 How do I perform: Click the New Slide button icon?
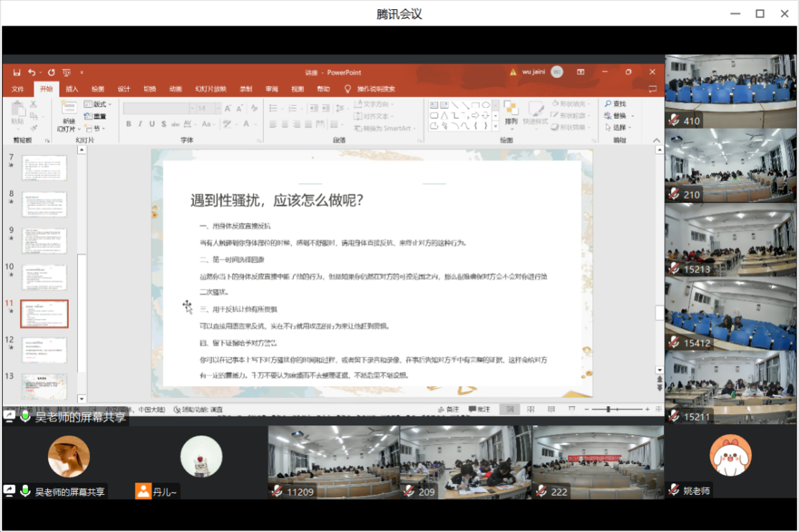click(x=69, y=109)
